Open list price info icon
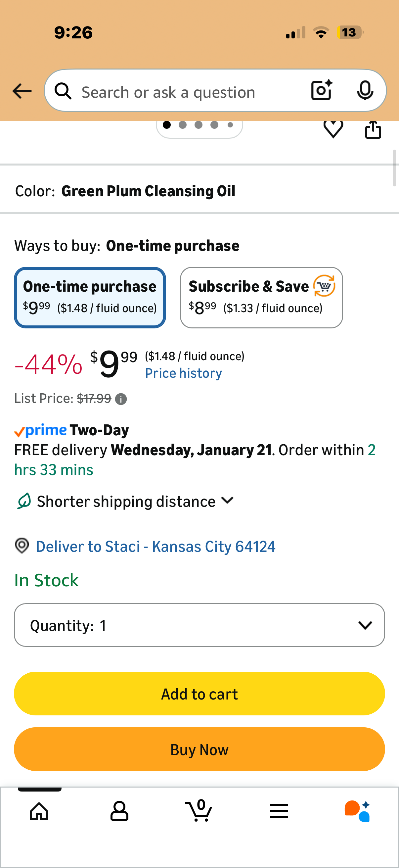The height and width of the screenshot is (868, 399). coord(121,399)
